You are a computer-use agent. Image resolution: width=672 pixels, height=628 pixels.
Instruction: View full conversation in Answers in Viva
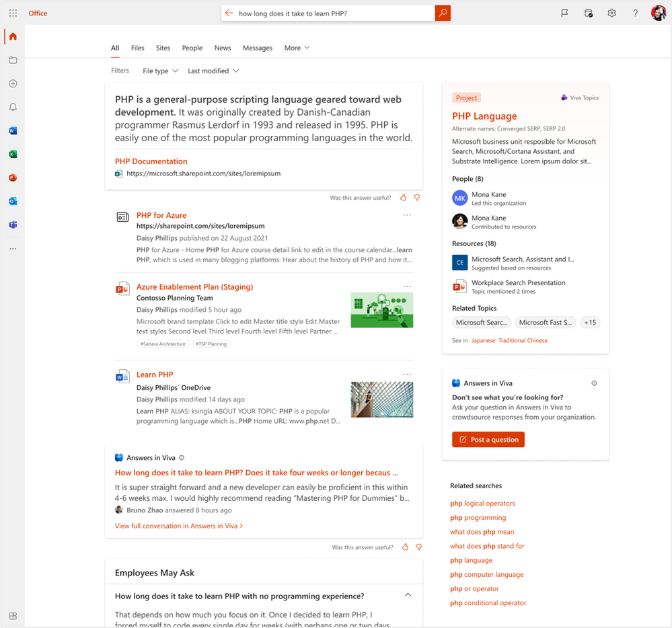pos(179,526)
